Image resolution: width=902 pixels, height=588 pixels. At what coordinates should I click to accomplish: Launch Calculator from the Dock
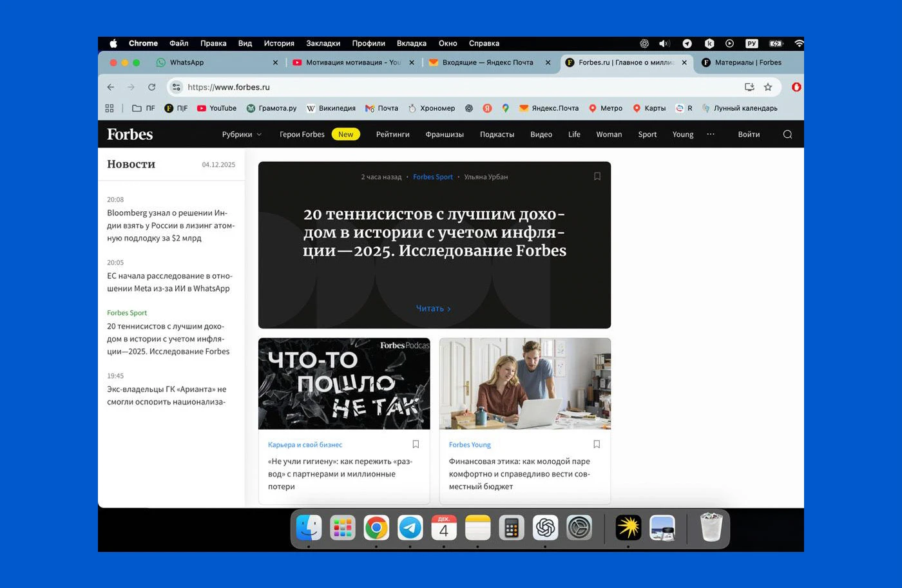(x=511, y=528)
